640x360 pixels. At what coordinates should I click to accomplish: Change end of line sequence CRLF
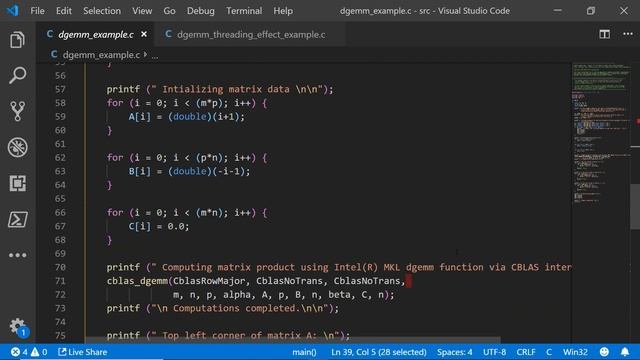click(526, 352)
